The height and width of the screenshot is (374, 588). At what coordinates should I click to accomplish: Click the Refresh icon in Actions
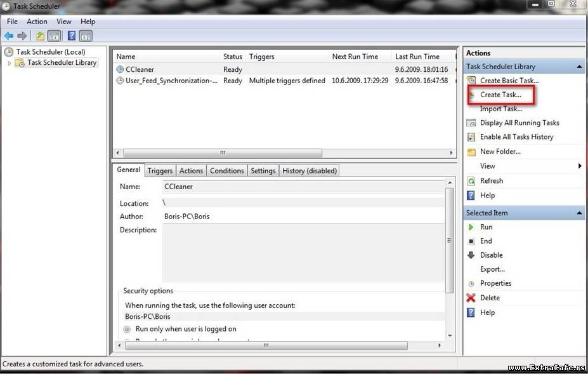tap(471, 181)
